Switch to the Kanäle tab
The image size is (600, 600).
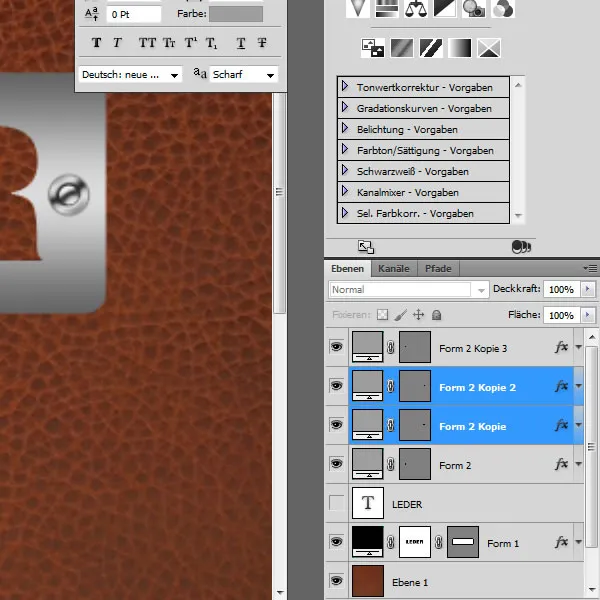(395, 268)
